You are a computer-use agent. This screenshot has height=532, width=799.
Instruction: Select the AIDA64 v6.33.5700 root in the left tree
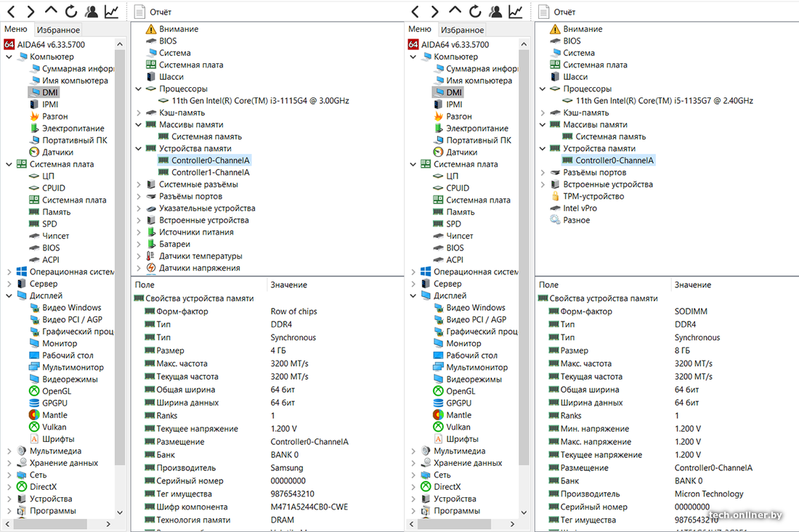click(x=45, y=45)
